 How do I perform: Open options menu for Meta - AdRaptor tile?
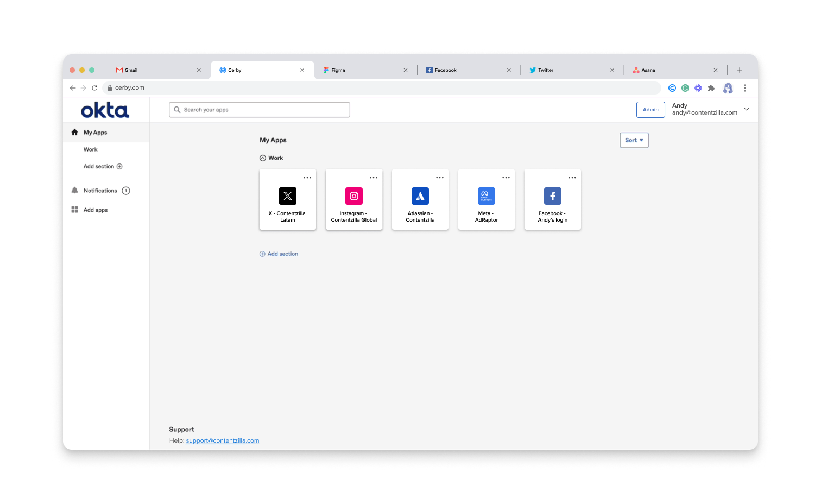click(506, 178)
